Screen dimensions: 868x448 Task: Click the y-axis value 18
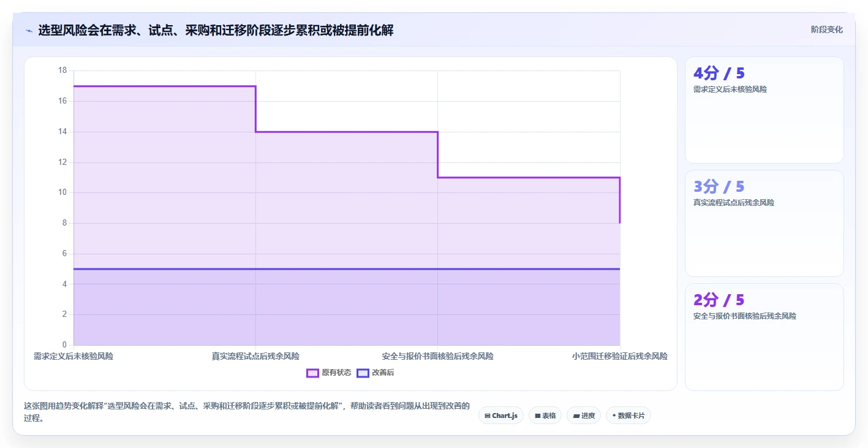click(62, 70)
